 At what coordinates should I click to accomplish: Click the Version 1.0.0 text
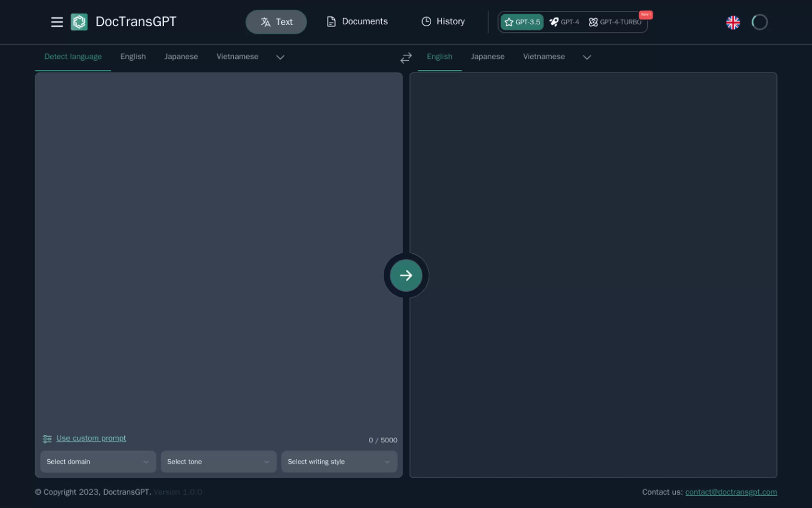tap(178, 492)
